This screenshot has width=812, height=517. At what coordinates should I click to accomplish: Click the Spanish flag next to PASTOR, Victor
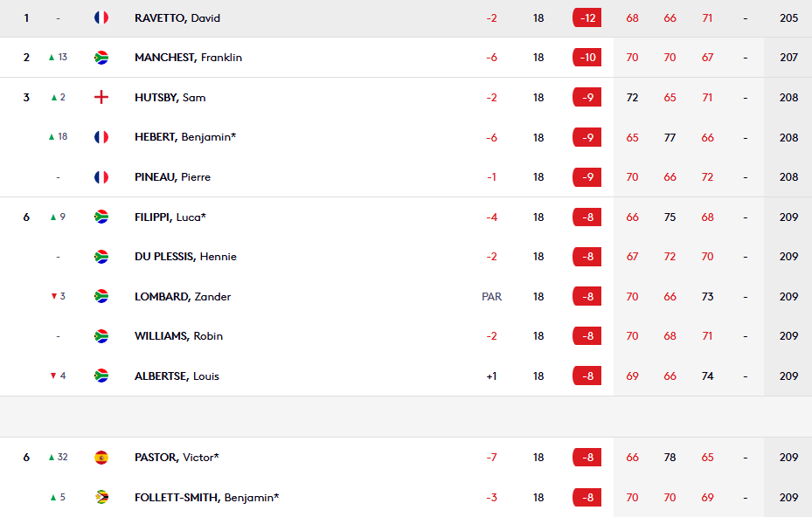[101, 458]
